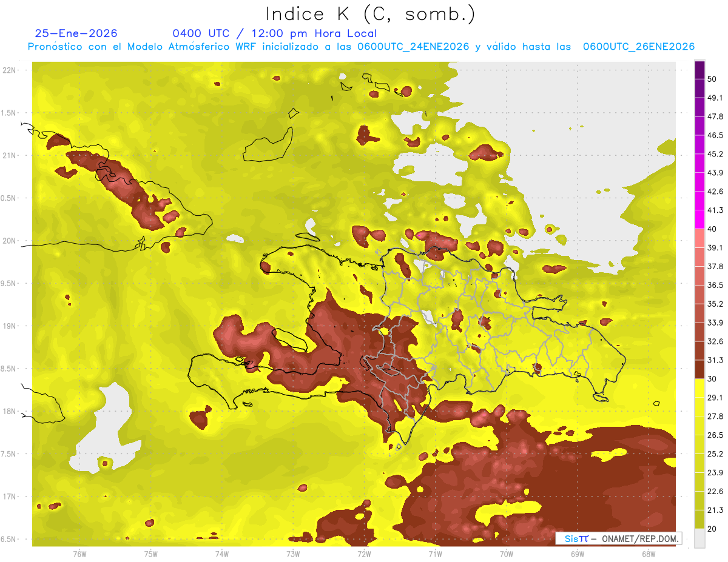This screenshot has height=562, width=728.
Task: Select the "73W" longitude label
Action: [x=292, y=554]
